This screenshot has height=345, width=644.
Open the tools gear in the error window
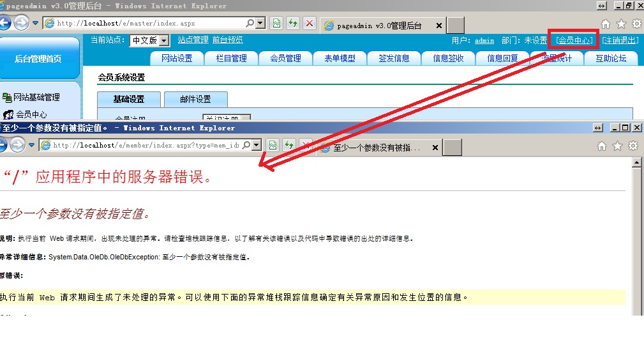tap(633, 146)
